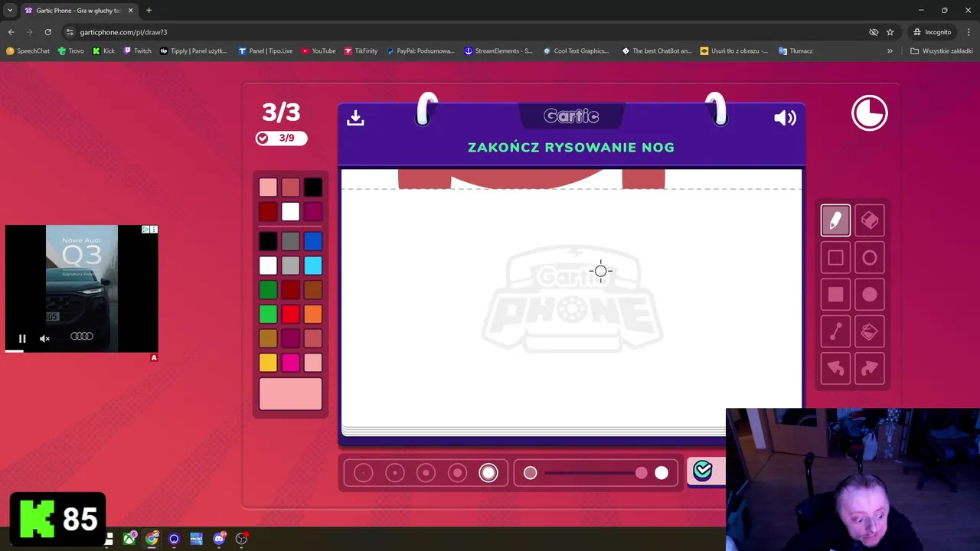Image resolution: width=980 pixels, height=551 pixels.
Task: Mute the Gartic Phone sound
Action: pos(785,117)
